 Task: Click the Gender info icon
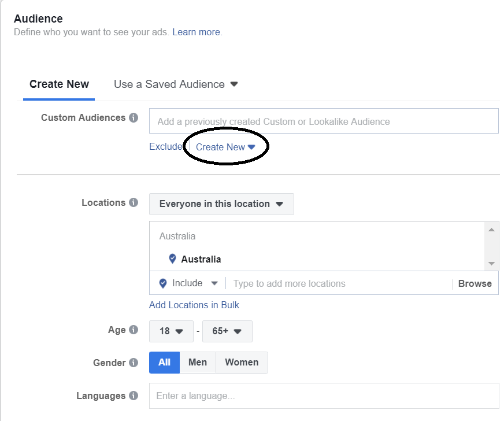(x=134, y=363)
